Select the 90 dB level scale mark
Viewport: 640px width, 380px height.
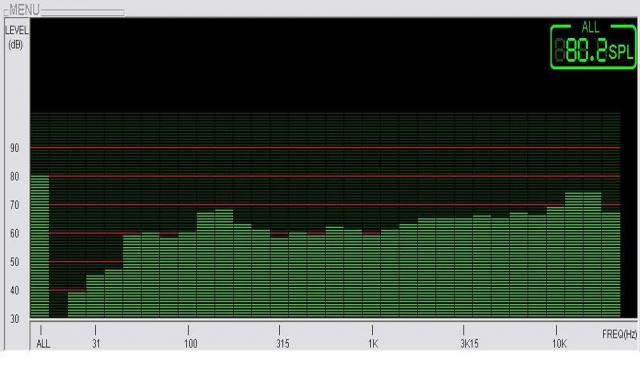(15, 148)
